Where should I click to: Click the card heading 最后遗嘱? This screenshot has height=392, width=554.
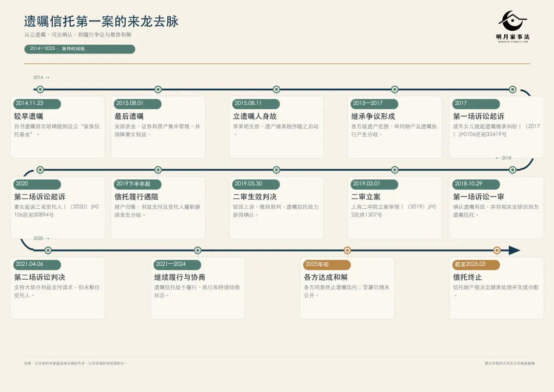[129, 116]
